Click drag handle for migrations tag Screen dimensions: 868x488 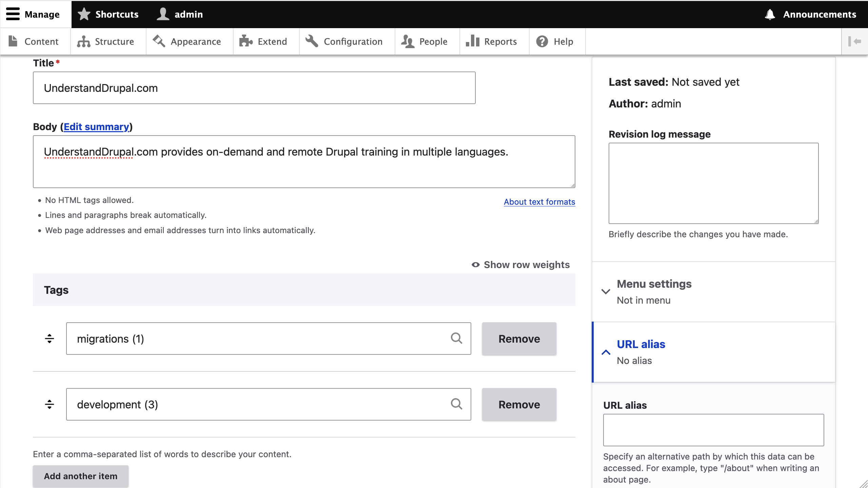(50, 339)
